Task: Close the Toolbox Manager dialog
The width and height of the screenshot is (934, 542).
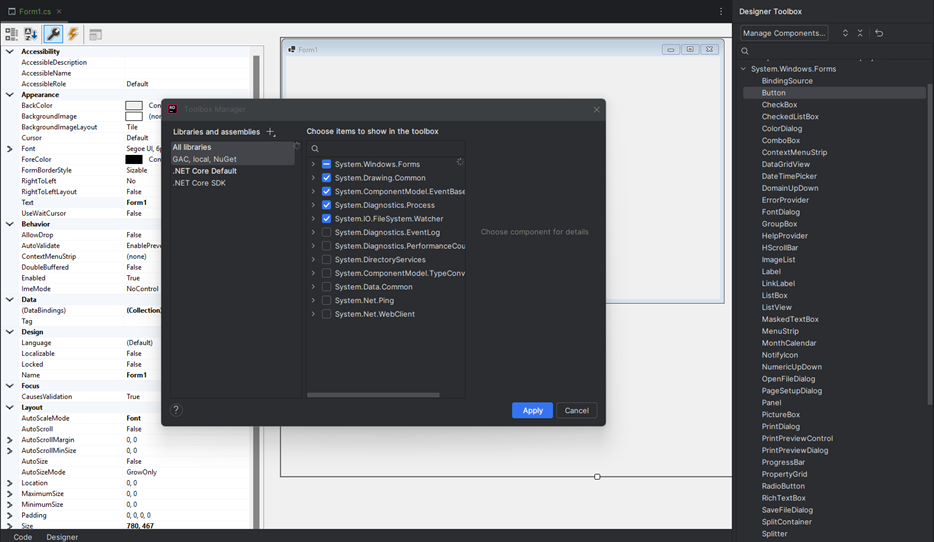Action: (x=596, y=110)
